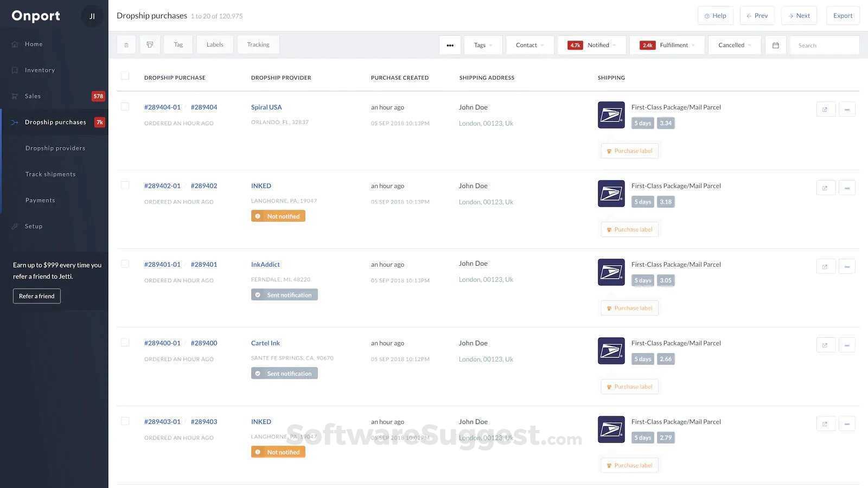Open the calendar filter icon
The width and height of the screenshot is (868, 488).
(x=775, y=45)
